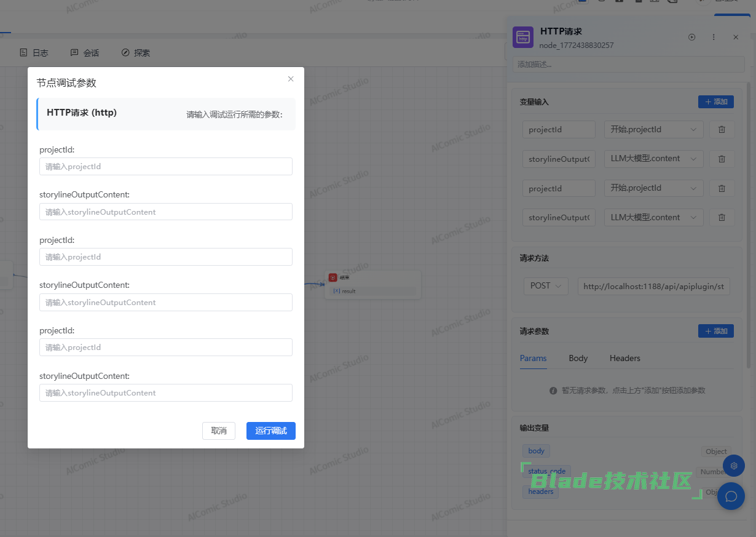
Task: Open the first 开始.projectId source dropdown
Action: coord(653,130)
